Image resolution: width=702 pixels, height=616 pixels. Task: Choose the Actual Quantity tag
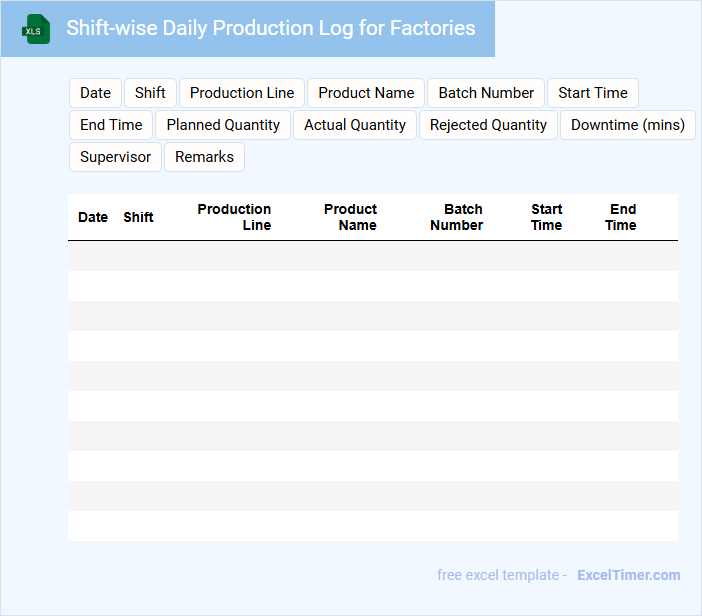(355, 125)
